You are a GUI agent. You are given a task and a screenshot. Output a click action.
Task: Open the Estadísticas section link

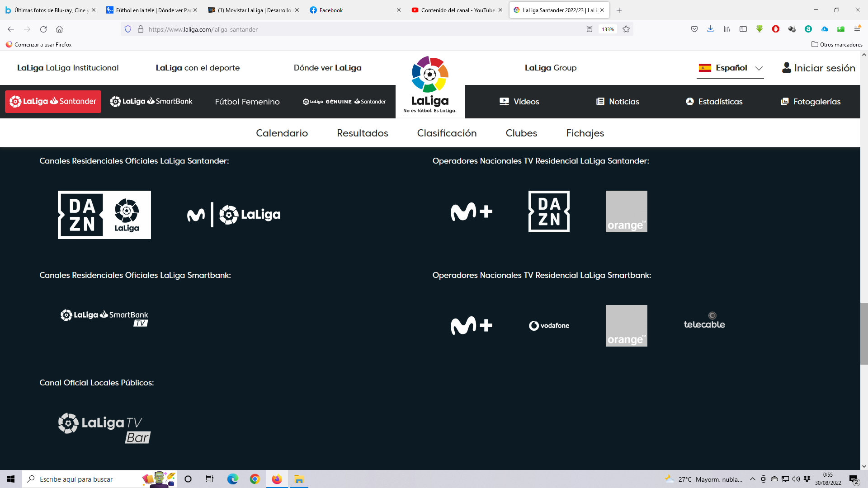click(x=714, y=102)
